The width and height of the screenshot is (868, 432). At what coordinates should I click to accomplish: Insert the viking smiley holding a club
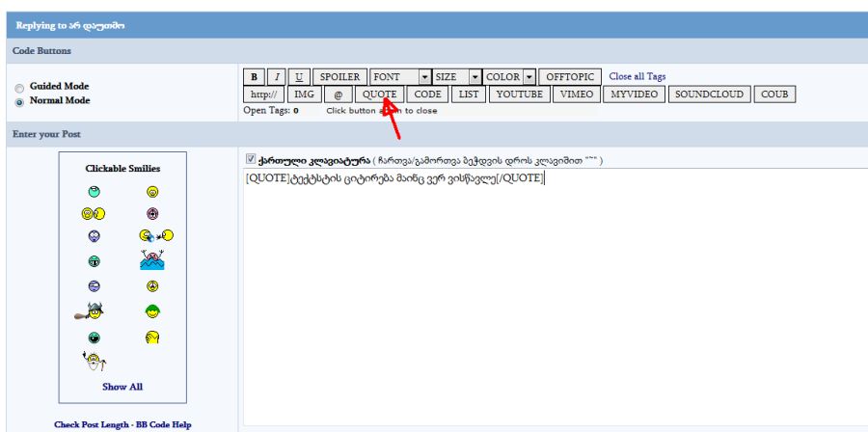coord(90,312)
